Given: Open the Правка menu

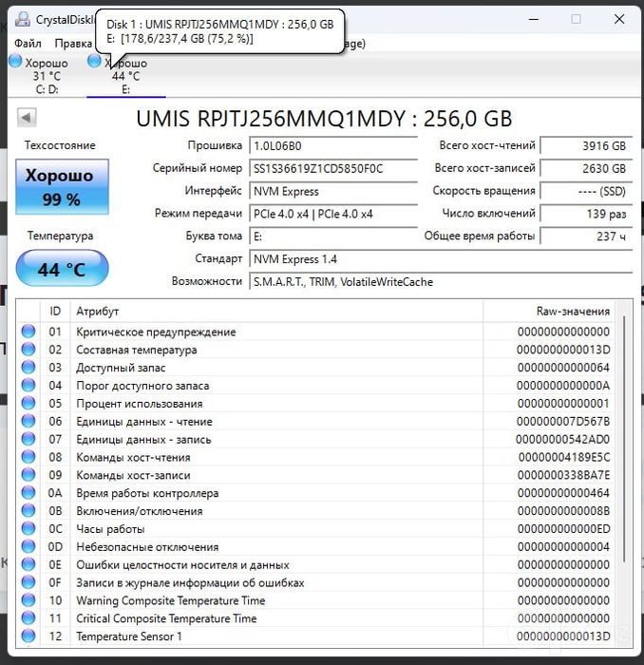Looking at the screenshot, I should point(73,44).
